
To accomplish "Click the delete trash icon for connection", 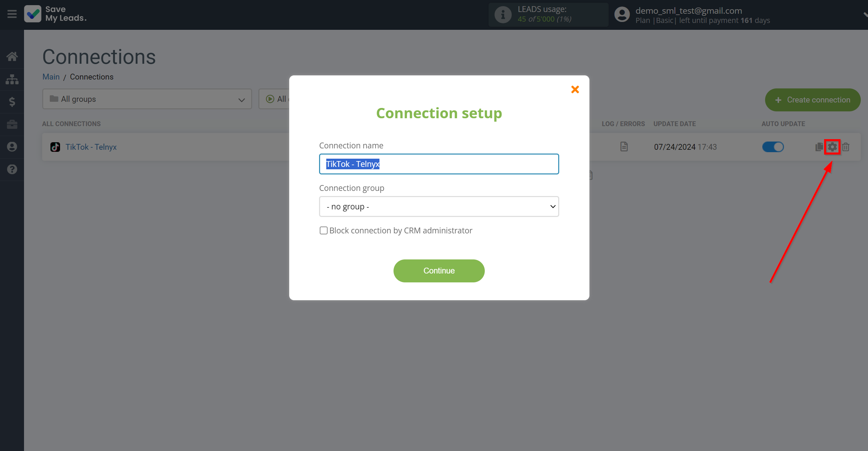I will [846, 146].
